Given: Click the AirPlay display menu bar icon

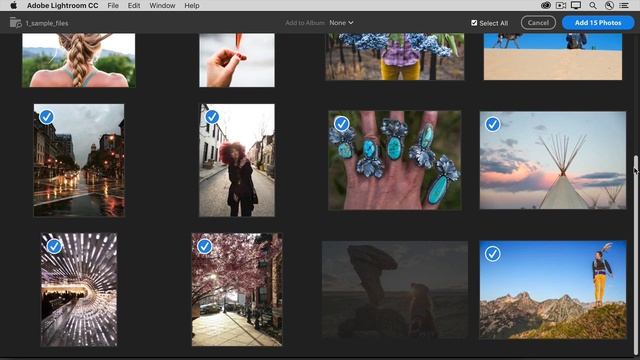Looking at the screenshot, I should (x=576, y=5).
